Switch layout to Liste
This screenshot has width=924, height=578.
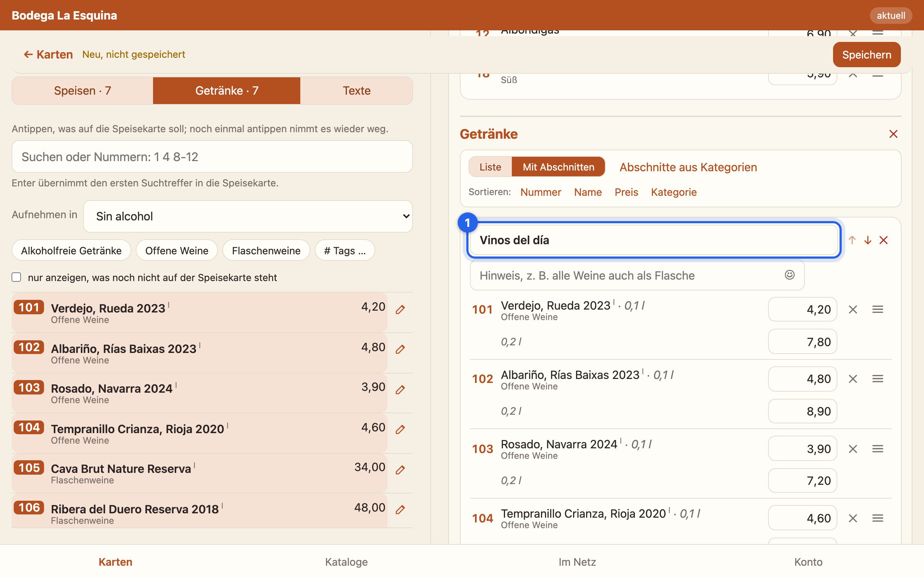tap(490, 167)
